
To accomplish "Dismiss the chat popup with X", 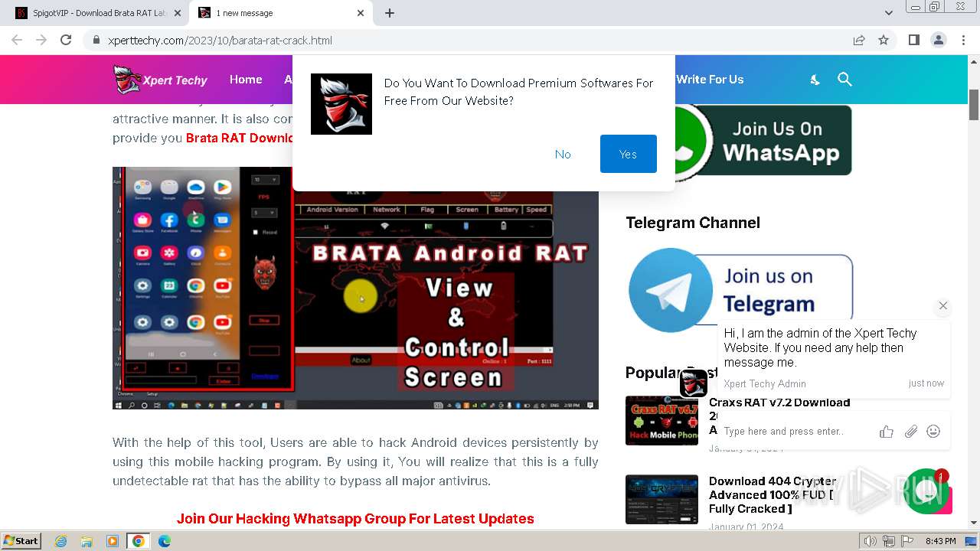I will pyautogui.click(x=943, y=305).
